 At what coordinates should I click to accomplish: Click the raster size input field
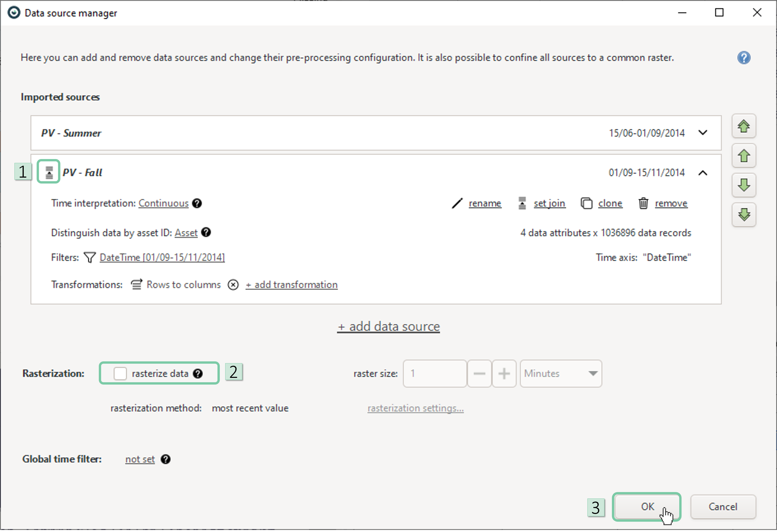coord(435,374)
